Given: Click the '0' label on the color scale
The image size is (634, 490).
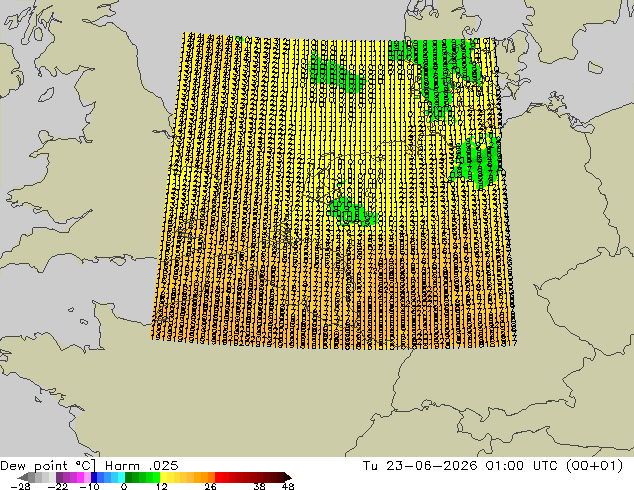Looking at the screenshot, I should pos(124,486).
